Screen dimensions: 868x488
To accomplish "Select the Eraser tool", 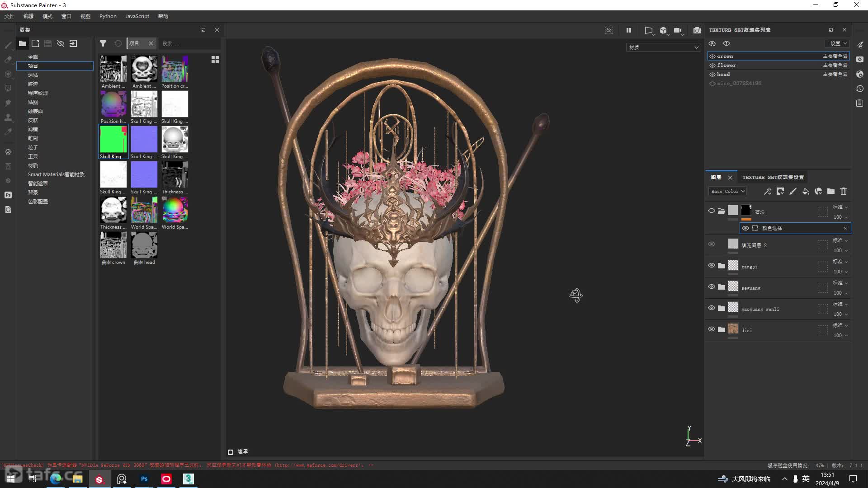I will 8,59.
